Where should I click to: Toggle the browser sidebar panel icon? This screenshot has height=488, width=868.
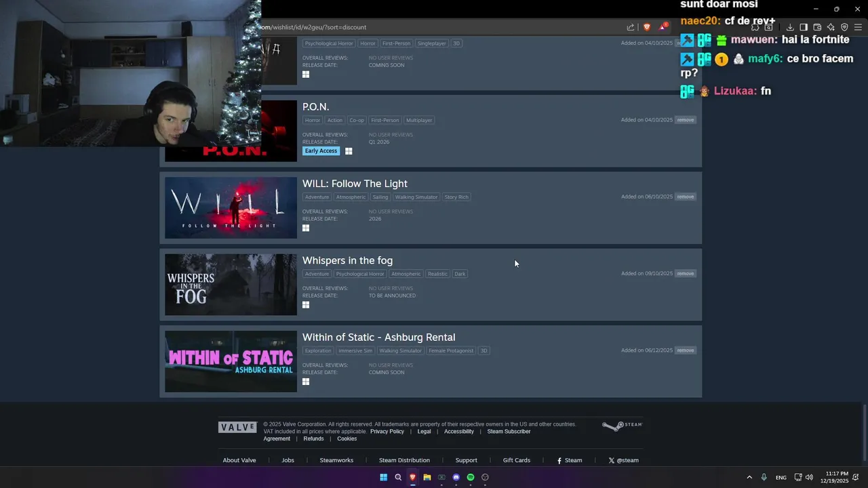804,27
